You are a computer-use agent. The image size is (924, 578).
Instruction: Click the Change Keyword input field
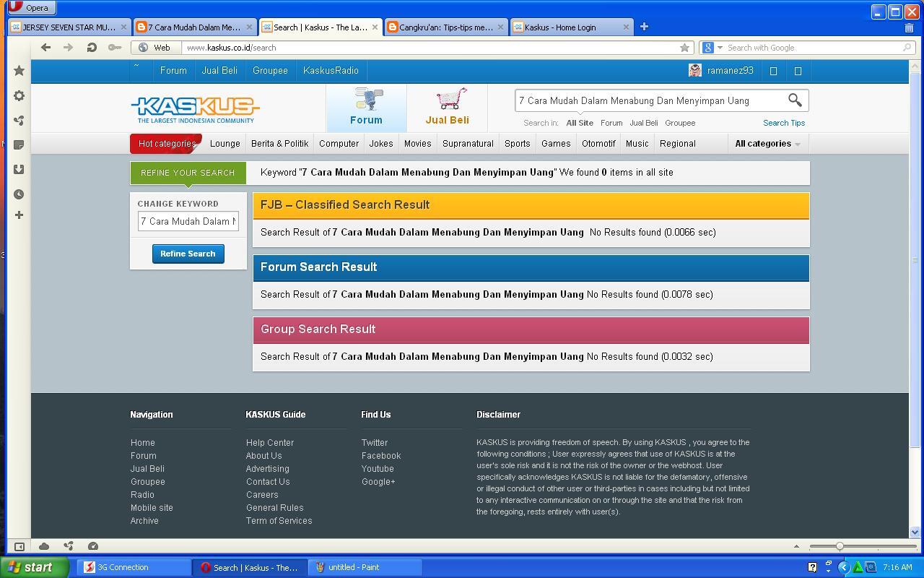coord(188,221)
